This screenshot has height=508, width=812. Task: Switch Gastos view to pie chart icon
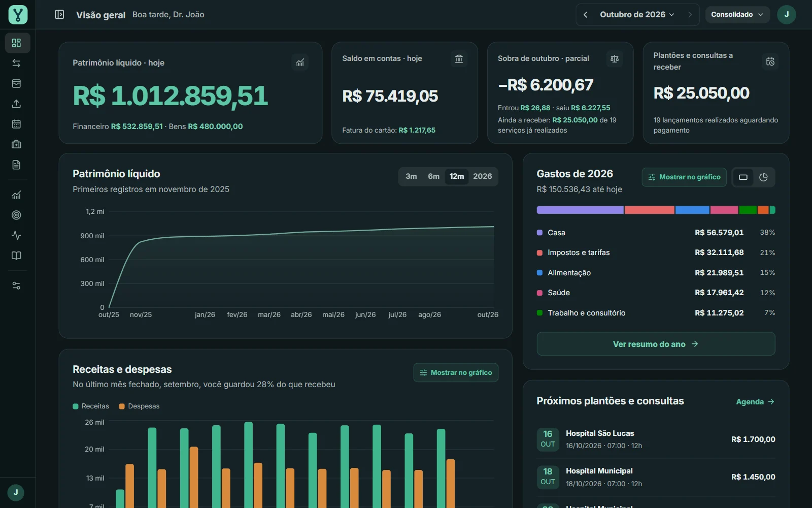point(763,177)
